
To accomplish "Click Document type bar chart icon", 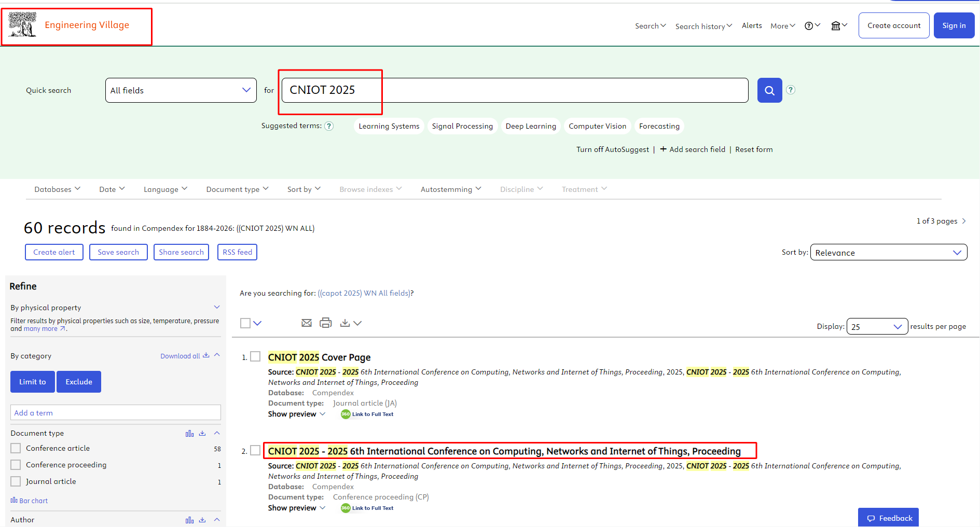I will [x=189, y=434].
